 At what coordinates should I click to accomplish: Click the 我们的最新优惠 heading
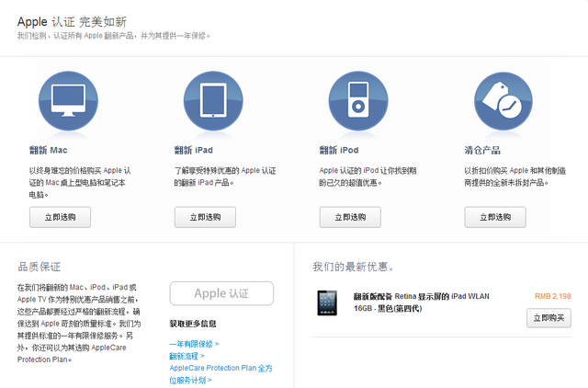353,267
